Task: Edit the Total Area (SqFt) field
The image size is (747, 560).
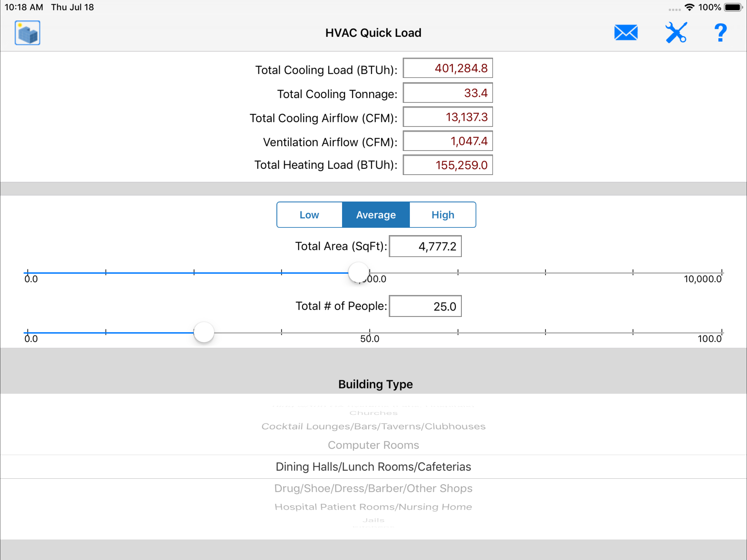Action: click(425, 246)
